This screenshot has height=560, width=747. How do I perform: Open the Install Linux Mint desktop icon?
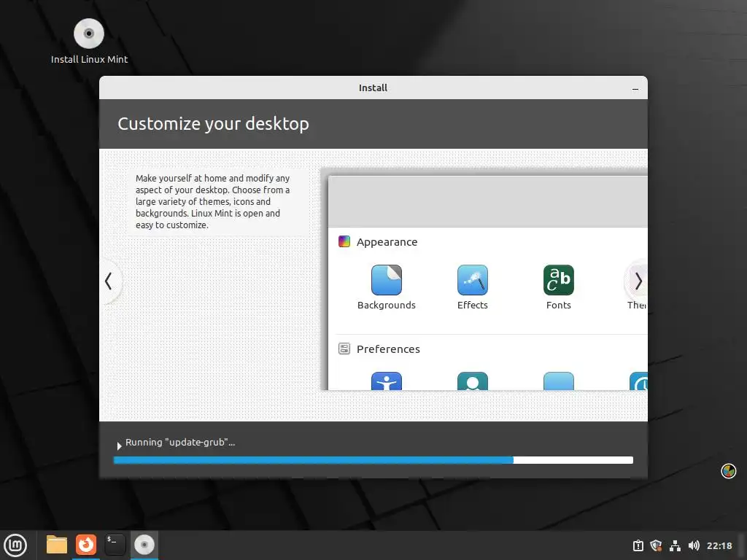click(x=89, y=42)
